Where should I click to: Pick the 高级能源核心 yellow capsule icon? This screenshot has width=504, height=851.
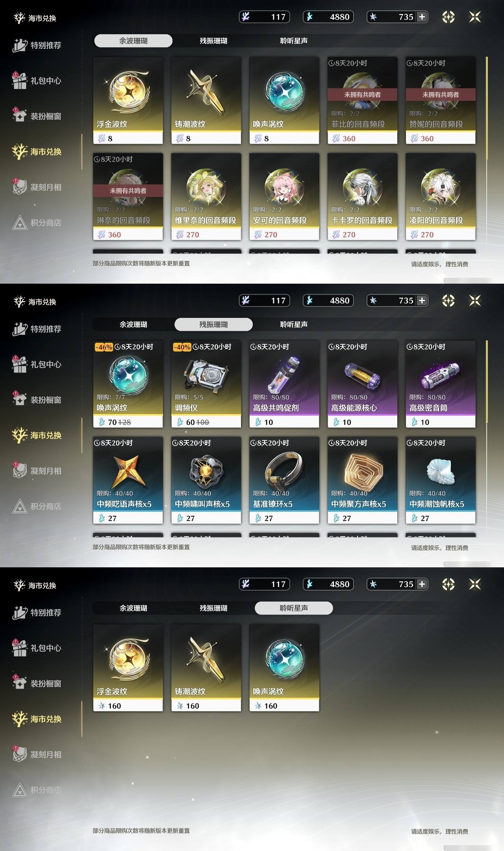[362, 375]
